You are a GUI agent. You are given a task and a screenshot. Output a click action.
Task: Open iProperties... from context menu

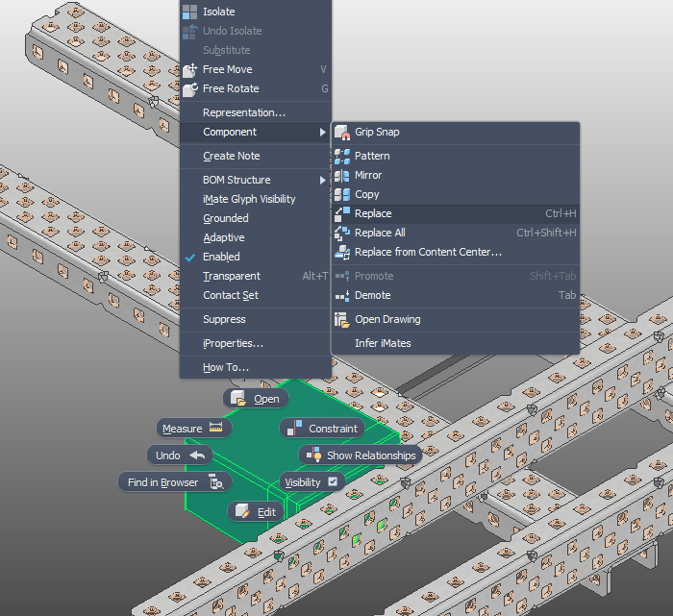[256, 344]
